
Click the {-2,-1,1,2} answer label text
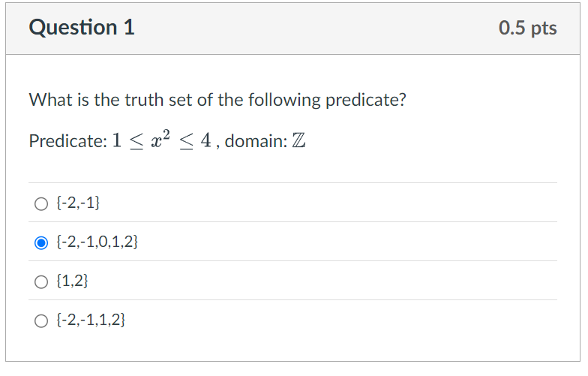[91, 320]
